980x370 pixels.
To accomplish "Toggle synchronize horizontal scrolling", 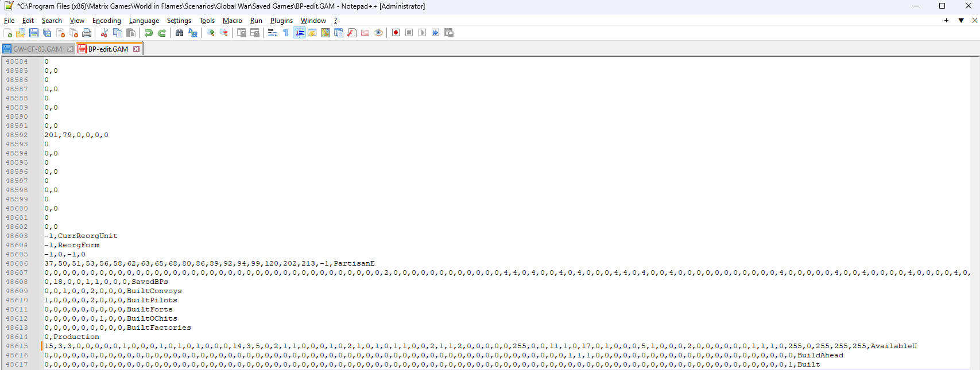I will [x=255, y=33].
